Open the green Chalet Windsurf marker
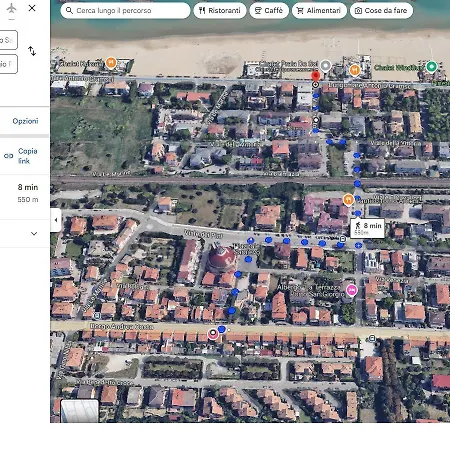Viewport: 450px width, 450px height. 432,66
